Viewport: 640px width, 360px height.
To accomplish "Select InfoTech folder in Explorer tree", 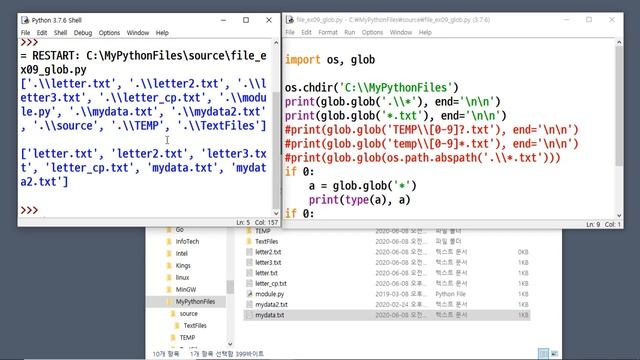I will click(x=187, y=242).
